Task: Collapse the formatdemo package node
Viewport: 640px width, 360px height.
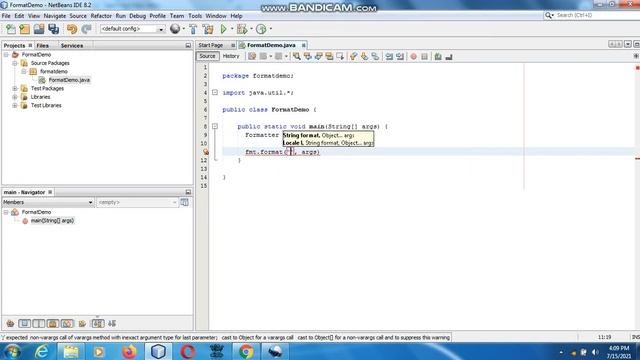Action: click(24, 71)
